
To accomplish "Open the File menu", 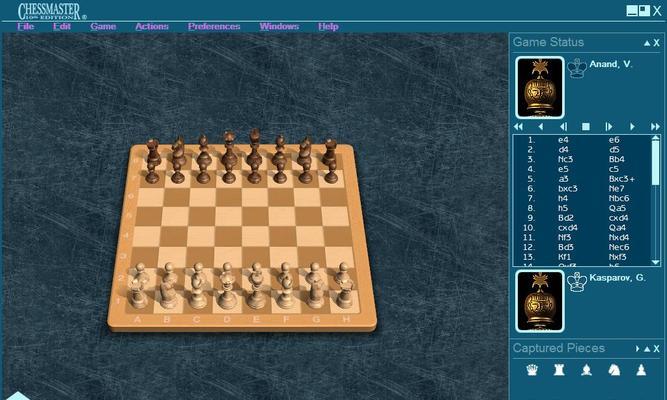I will tap(26, 26).
